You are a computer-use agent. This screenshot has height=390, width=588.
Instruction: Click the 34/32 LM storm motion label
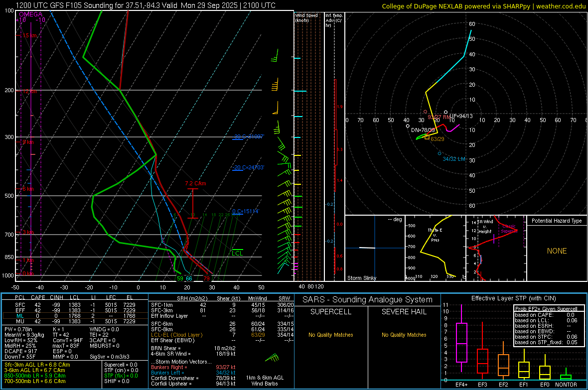coord(454,159)
